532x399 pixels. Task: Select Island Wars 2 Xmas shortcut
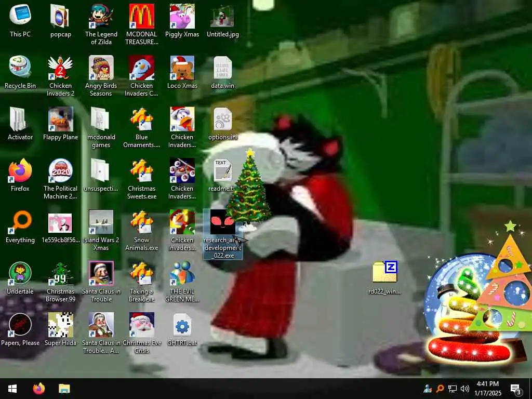[101, 230]
